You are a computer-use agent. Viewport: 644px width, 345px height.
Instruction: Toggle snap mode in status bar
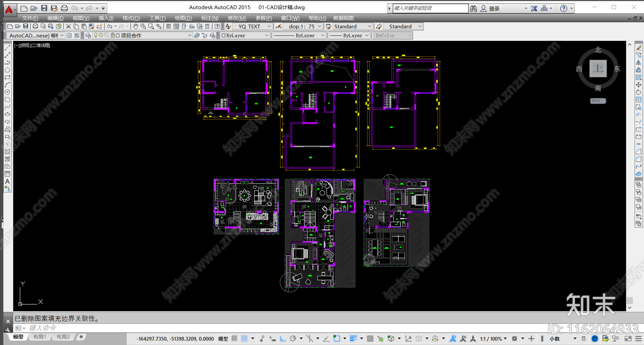click(x=244, y=339)
